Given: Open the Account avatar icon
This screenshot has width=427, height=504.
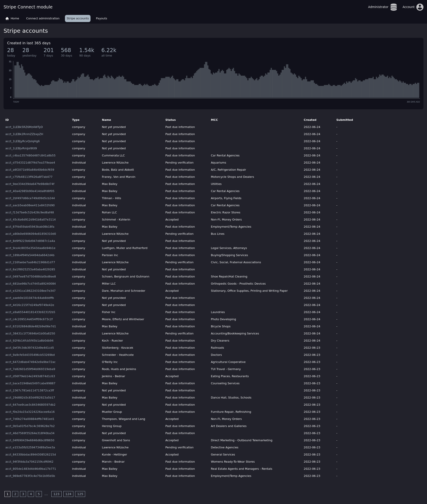Looking at the screenshot, I should 419,7.
